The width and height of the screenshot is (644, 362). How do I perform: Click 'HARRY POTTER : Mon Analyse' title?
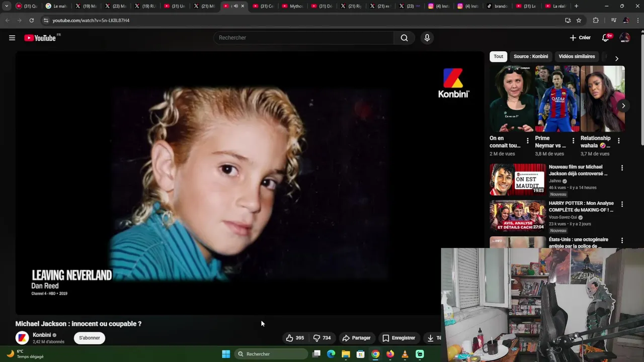click(x=581, y=207)
